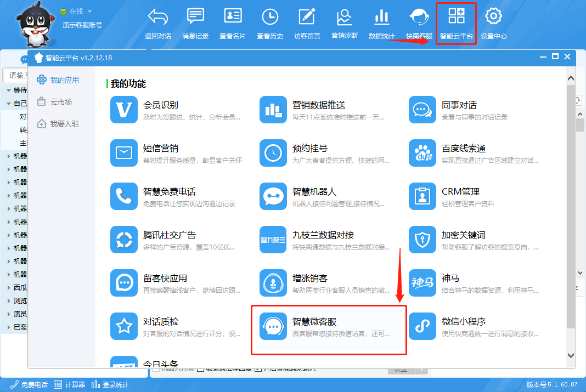Image resolution: width=586 pixels, height=392 pixels.
Task: Switch to the 云市场 tab
Action: point(60,102)
